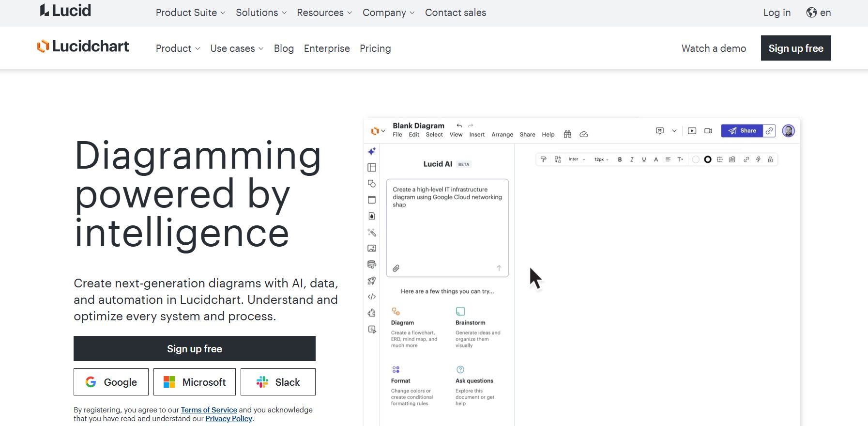Image resolution: width=868 pixels, height=426 pixels.
Task: Toggle underline formatting
Action: click(644, 159)
